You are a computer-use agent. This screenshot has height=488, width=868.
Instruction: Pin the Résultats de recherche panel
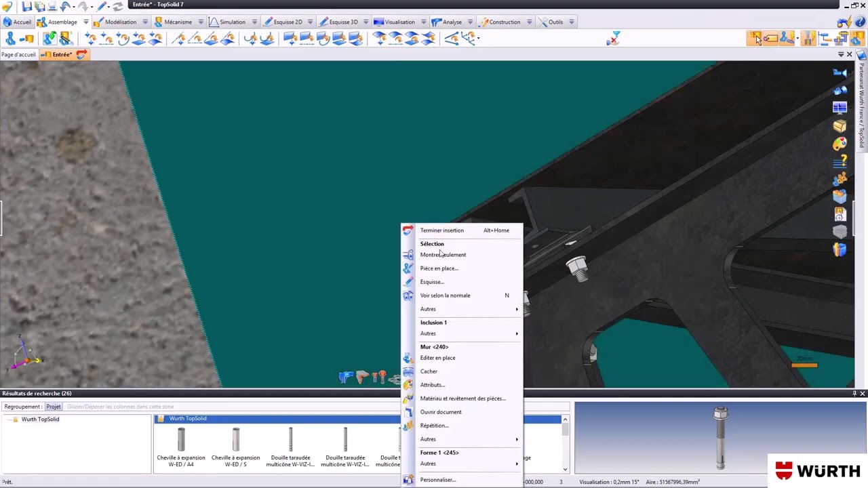(854, 394)
